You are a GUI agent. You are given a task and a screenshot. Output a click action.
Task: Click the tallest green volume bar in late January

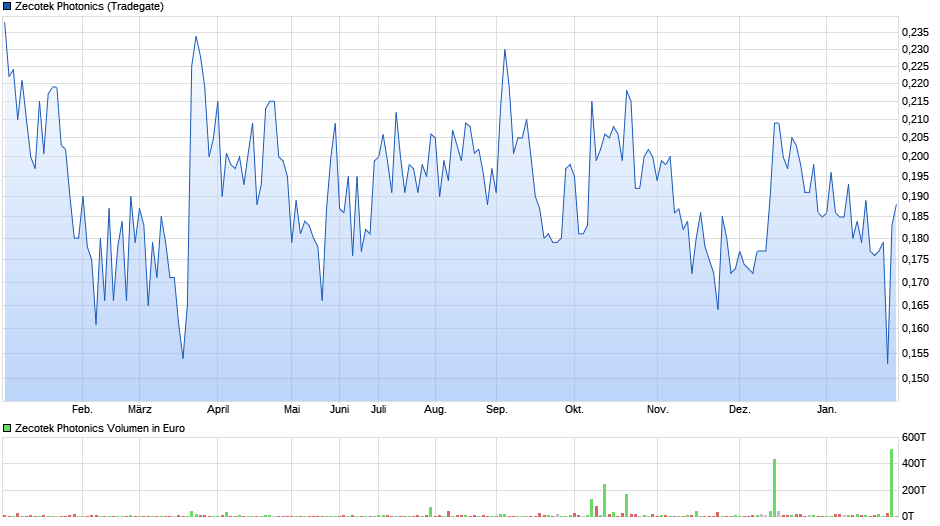pos(891,483)
